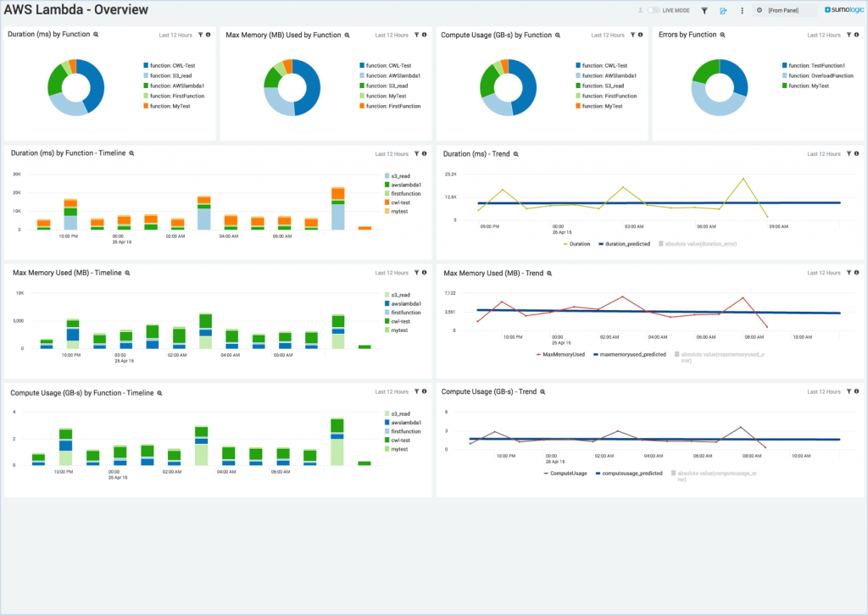Toggle mytest in Compute Usage Timeline legend

pos(397,449)
